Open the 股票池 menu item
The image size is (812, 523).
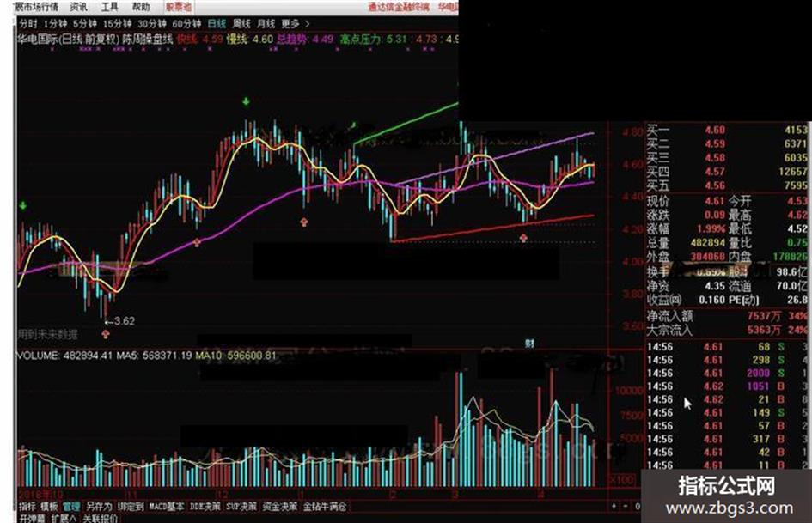click(x=179, y=7)
